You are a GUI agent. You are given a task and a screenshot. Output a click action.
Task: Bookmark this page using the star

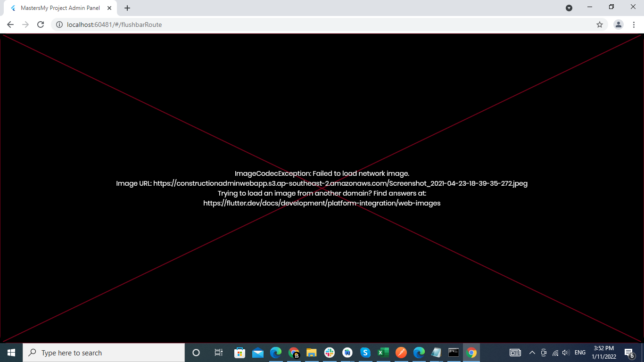(599, 24)
